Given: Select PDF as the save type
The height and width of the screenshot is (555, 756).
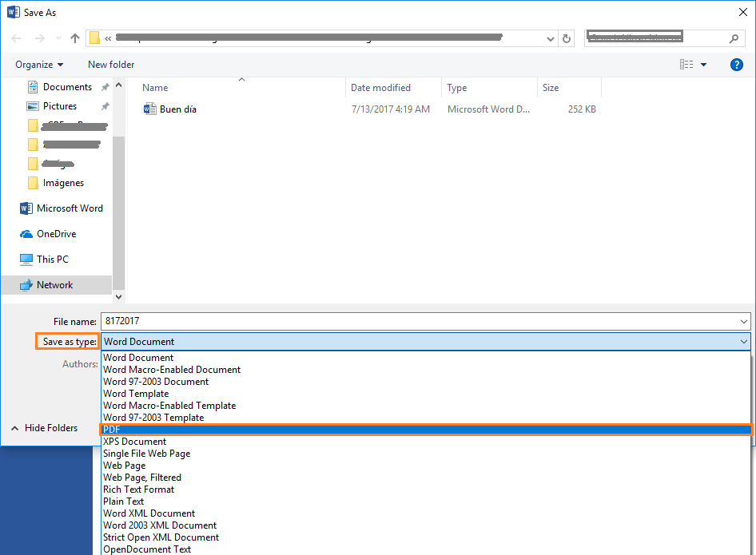Looking at the screenshot, I should (426, 430).
